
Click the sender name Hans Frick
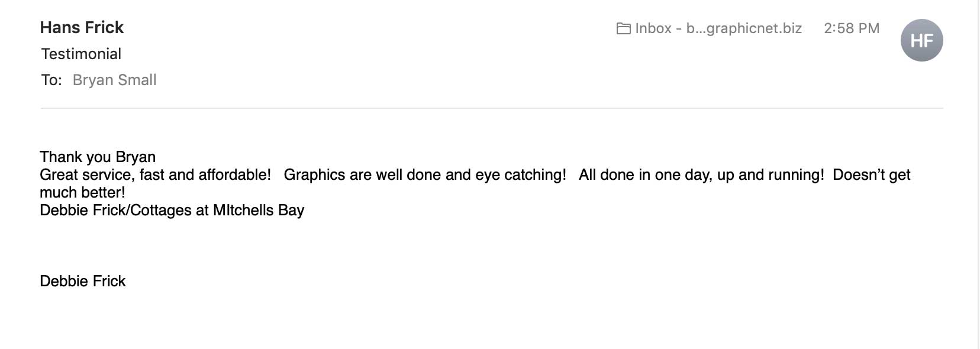[82, 27]
